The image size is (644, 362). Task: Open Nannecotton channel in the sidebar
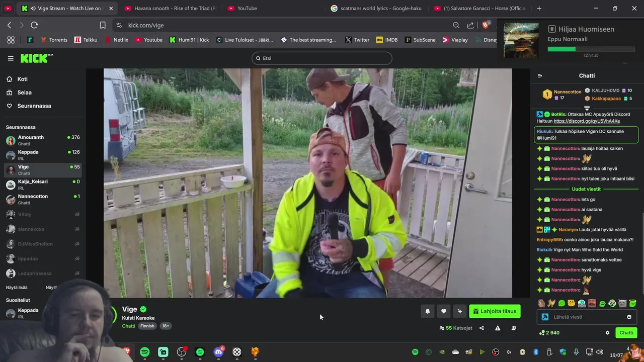coord(43,199)
